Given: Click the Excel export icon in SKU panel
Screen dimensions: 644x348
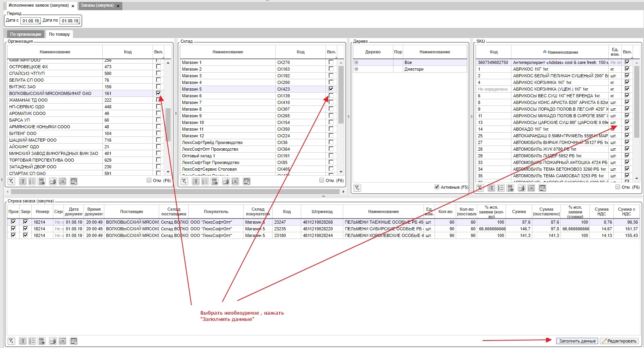Looking at the screenshot, I should tap(531, 188).
